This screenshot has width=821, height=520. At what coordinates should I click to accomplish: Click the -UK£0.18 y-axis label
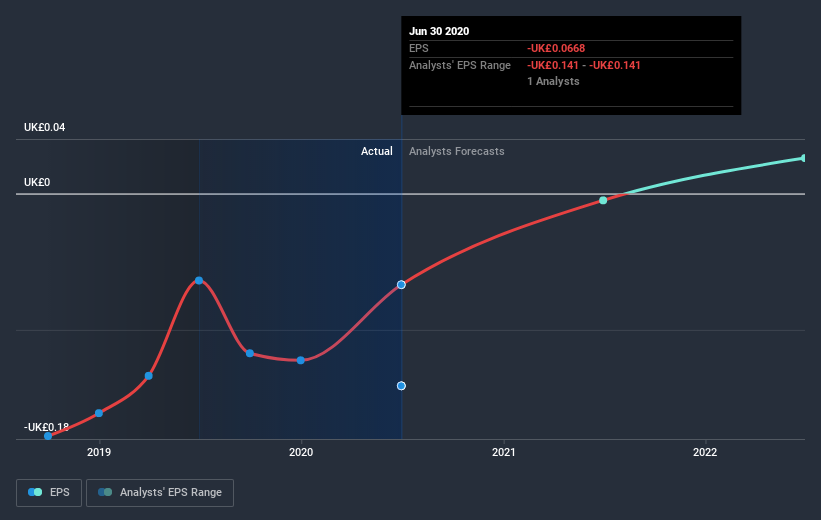pos(46,427)
